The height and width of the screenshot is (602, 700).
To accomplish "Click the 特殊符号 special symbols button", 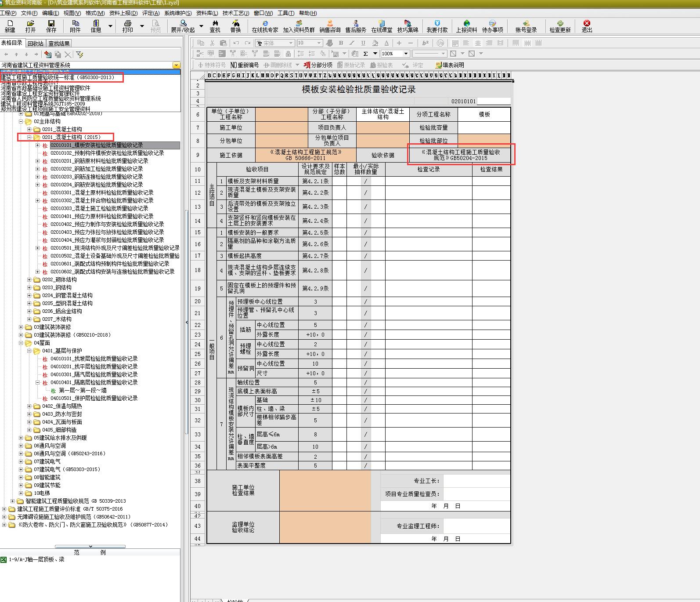I will pyautogui.click(x=212, y=65).
